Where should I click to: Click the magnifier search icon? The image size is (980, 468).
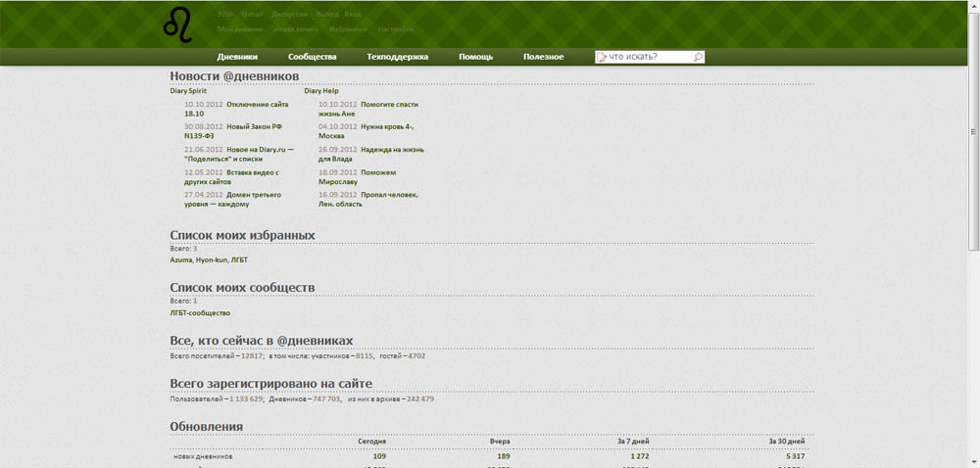point(698,57)
